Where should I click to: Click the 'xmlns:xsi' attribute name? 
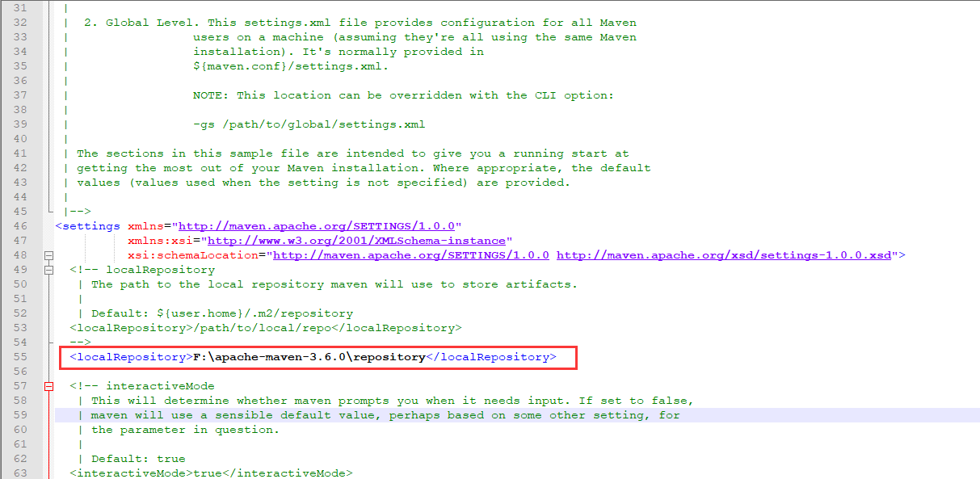coord(160,241)
